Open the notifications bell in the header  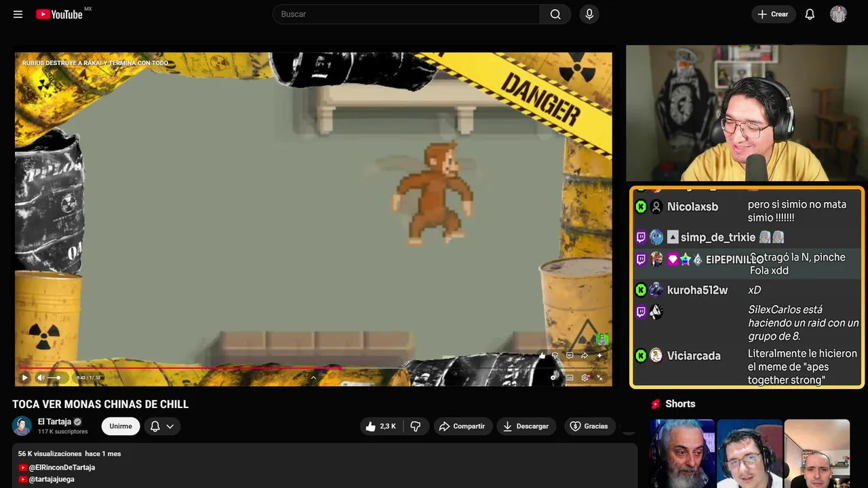pos(810,14)
